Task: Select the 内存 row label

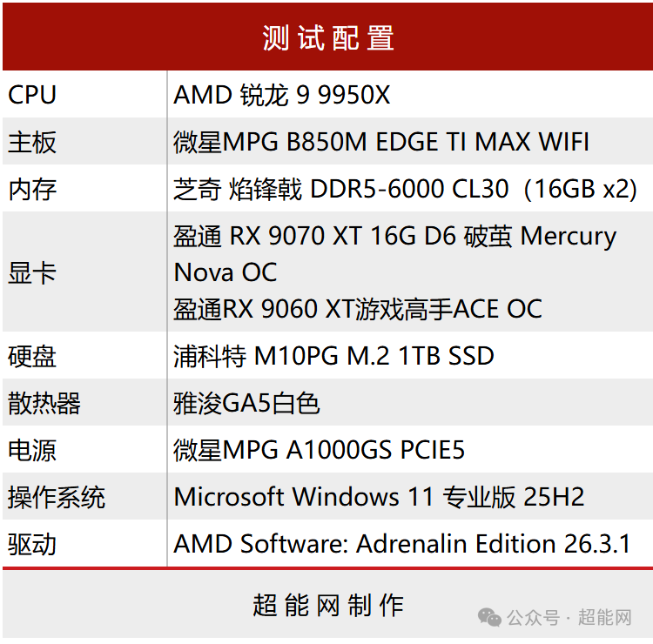Action: coord(32,189)
